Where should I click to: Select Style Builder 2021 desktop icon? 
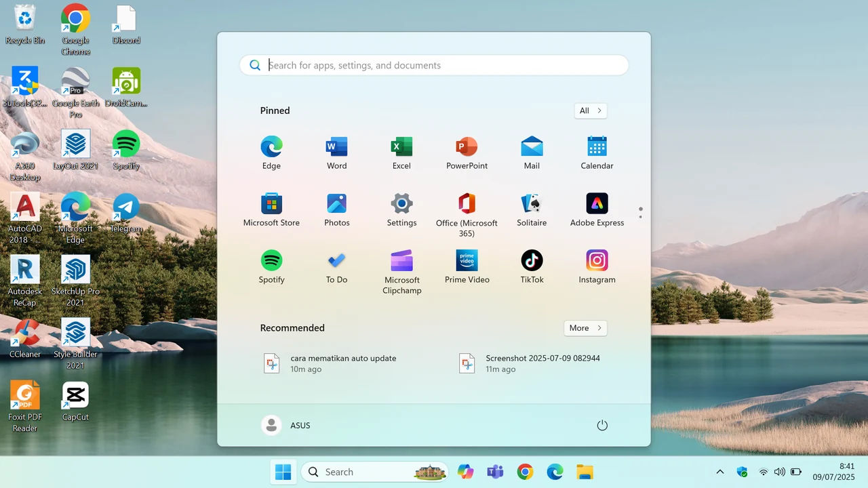click(75, 344)
